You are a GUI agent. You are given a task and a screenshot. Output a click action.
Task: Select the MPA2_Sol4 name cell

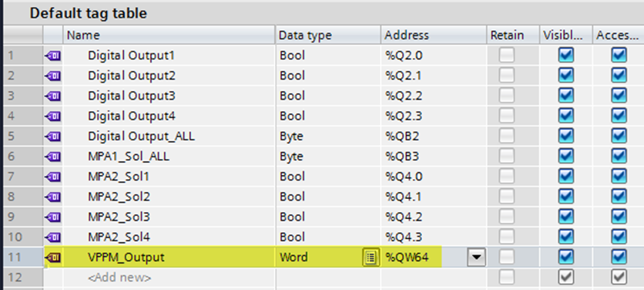pyautogui.click(x=169, y=237)
